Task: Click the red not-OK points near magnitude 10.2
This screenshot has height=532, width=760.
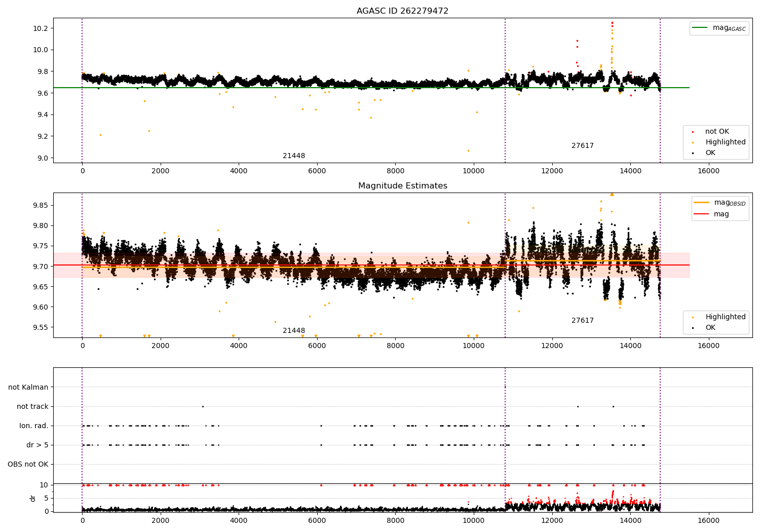Action: tap(612, 23)
